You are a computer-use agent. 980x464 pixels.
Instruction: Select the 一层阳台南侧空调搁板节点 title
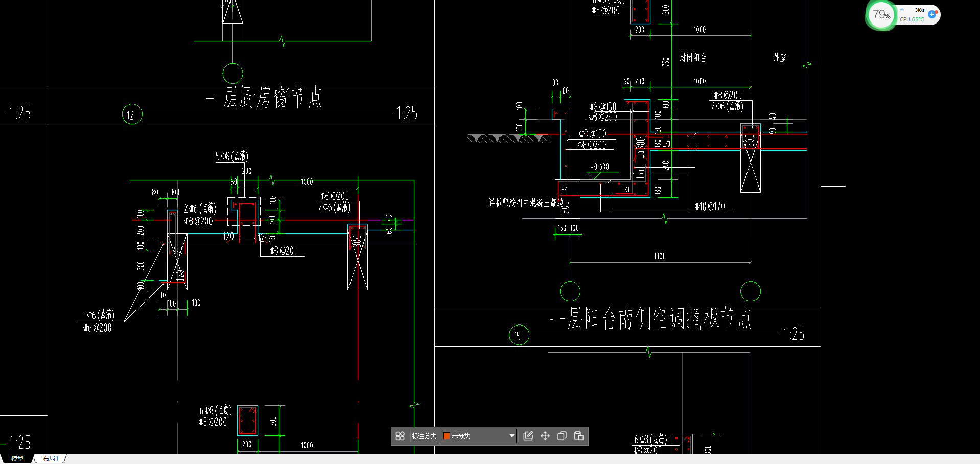pos(651,318)
